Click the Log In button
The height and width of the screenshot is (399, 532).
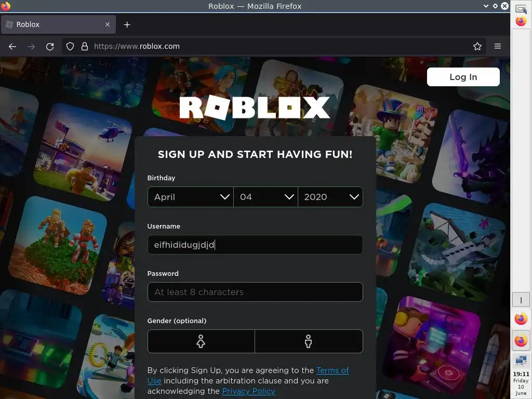point(463,77)
